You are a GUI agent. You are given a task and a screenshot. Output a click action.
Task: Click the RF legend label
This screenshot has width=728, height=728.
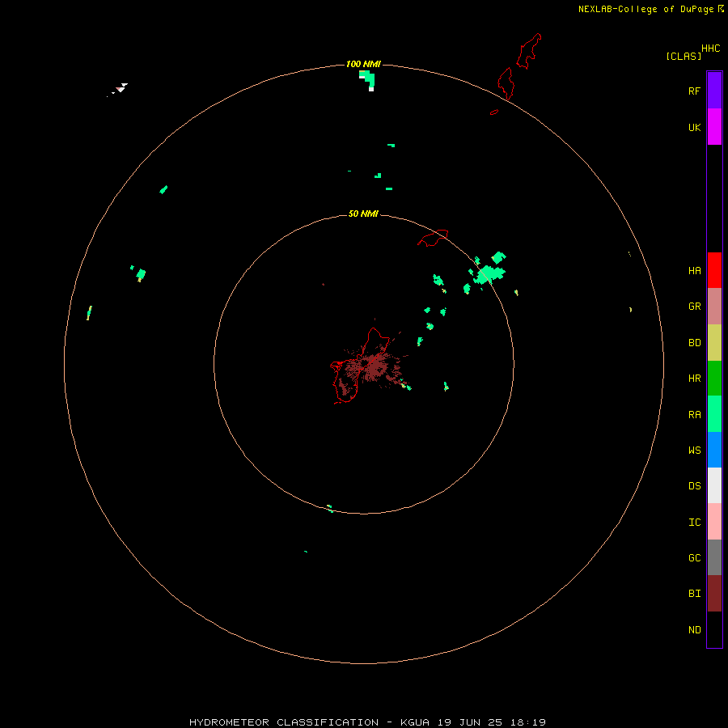coord(694,91)
